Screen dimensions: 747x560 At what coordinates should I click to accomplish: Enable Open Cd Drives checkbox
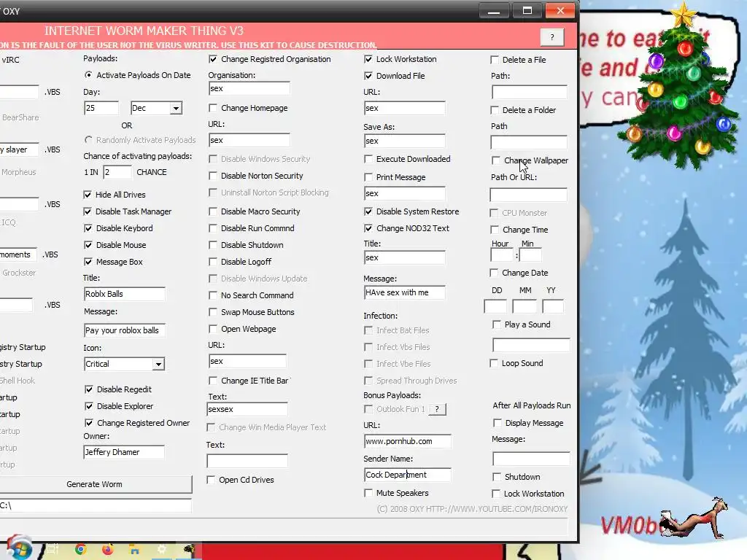211,480
